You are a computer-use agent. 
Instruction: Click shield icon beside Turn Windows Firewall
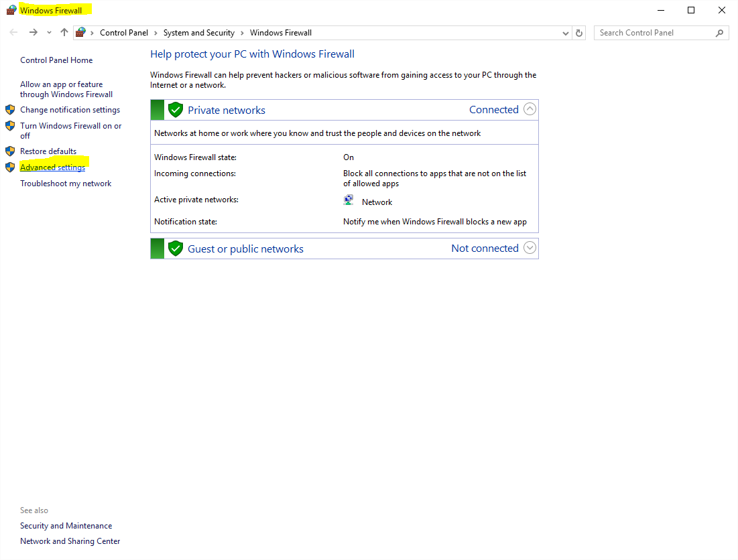click(10, 125)
